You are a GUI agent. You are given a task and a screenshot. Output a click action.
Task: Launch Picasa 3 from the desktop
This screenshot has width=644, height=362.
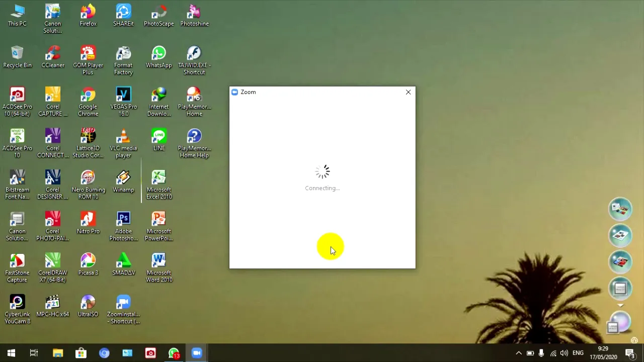(x=88, y=264)
